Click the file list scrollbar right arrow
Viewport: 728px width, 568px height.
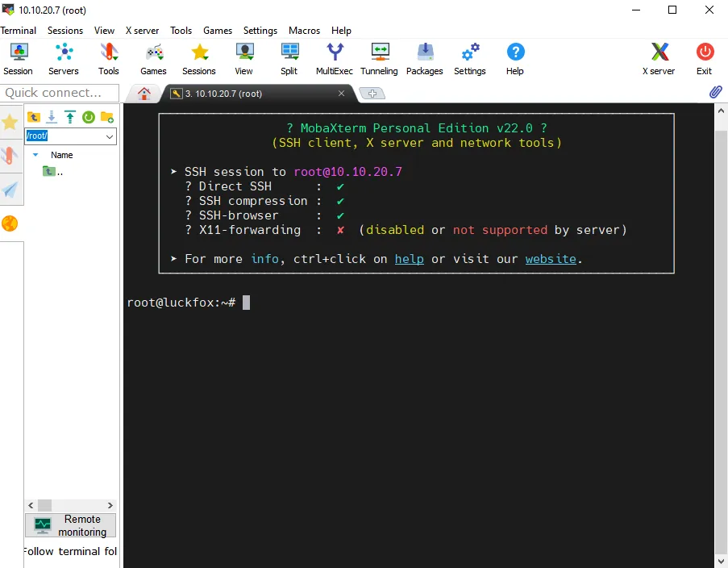110,505
